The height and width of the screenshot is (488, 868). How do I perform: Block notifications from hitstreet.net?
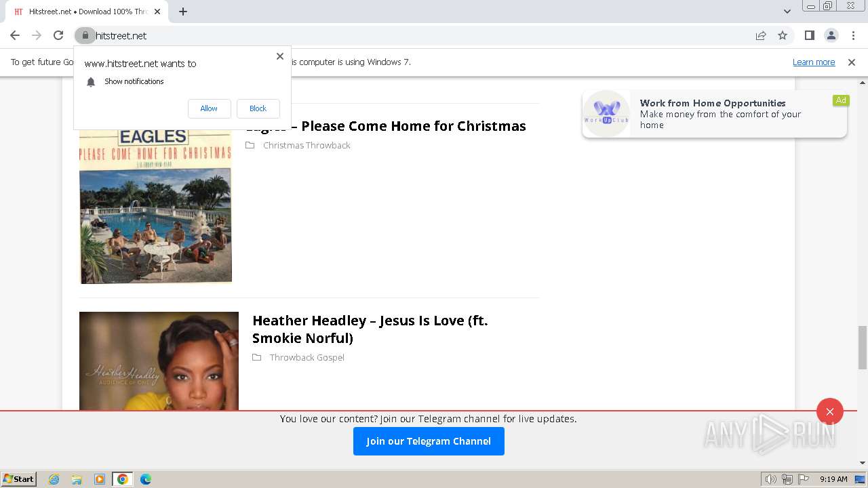(258, 108)
